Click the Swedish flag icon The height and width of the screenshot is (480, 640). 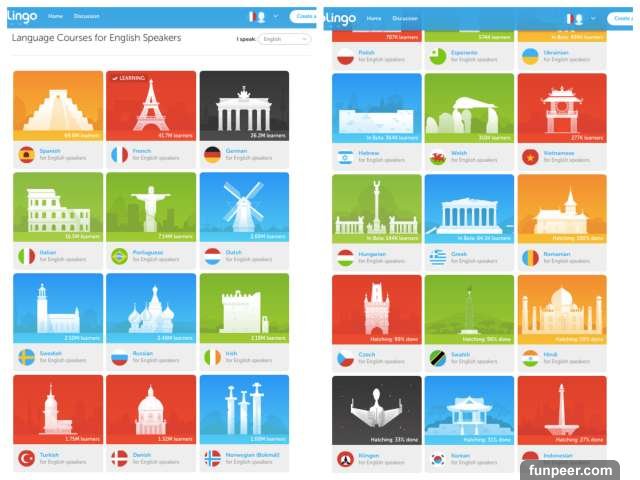coord(27,357)
